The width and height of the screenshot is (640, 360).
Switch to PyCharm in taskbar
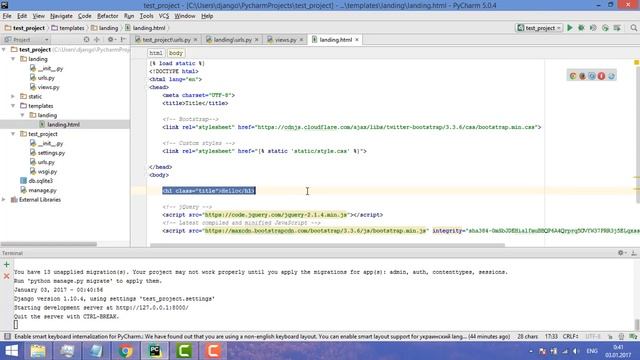(155, 351)
